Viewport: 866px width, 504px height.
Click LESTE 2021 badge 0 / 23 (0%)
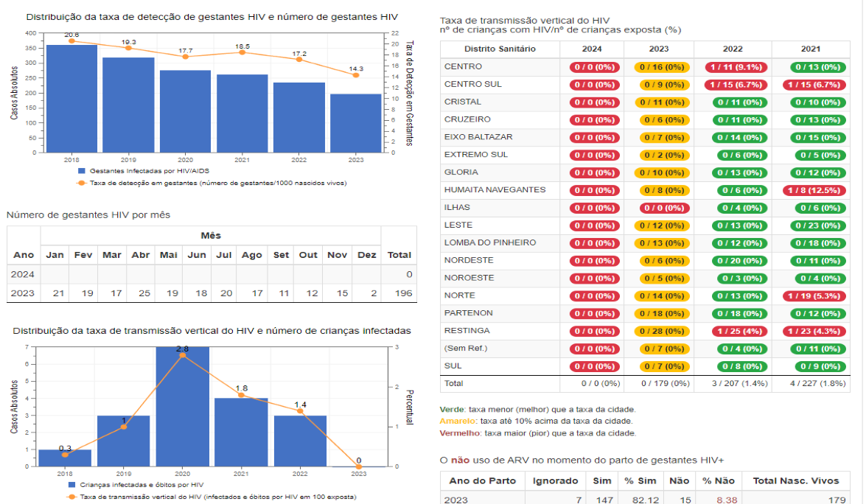click(817, 225)
